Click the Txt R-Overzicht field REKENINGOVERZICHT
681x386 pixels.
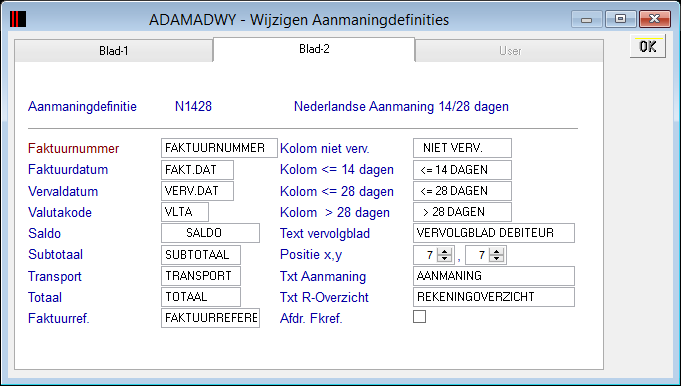(x=494, y=297)
